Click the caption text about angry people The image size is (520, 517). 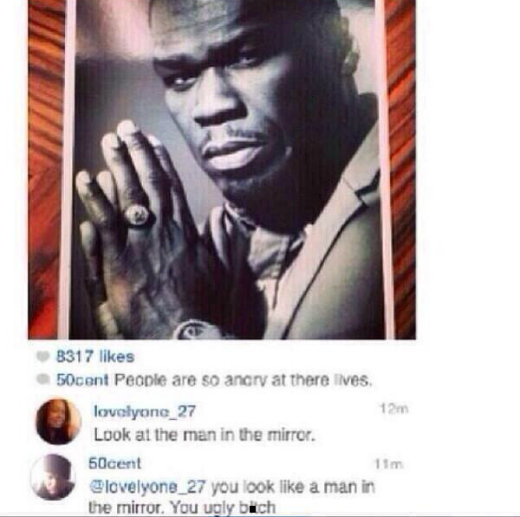(243, 380)
